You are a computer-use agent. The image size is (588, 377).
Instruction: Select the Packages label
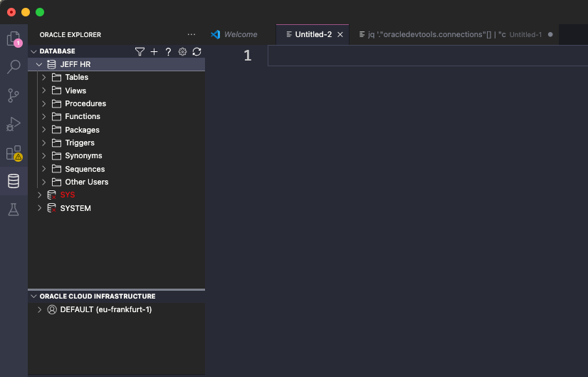pyautogui.click(x=82, y=130)
